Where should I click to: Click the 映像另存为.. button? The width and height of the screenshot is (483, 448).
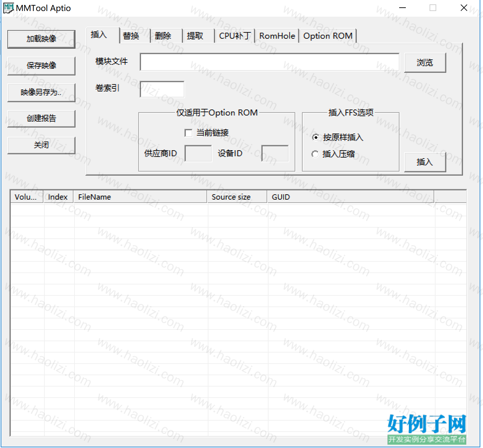click(41, 92)
